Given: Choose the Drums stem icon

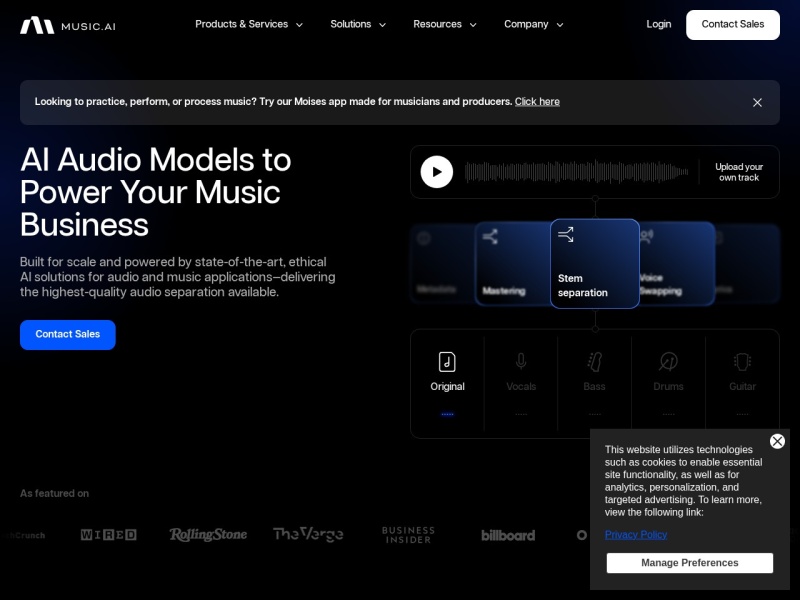Looking at the screenshot, I should pos(668,362).
